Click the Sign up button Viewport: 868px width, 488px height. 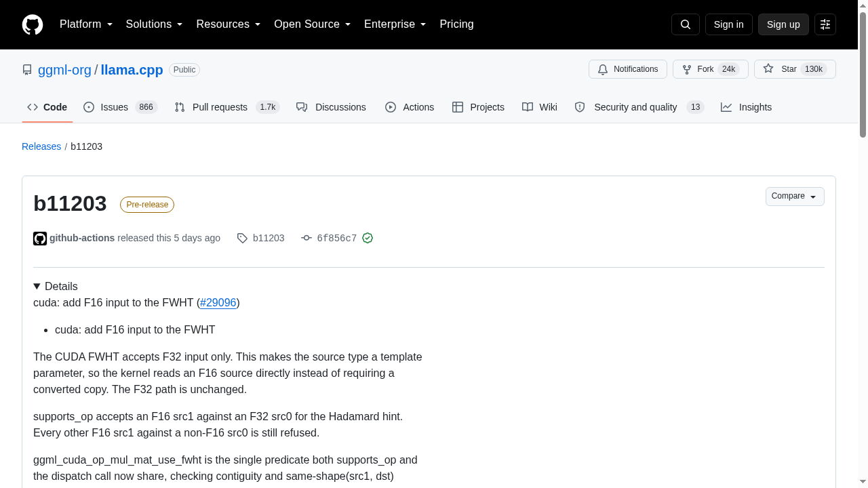coord(783,24)
